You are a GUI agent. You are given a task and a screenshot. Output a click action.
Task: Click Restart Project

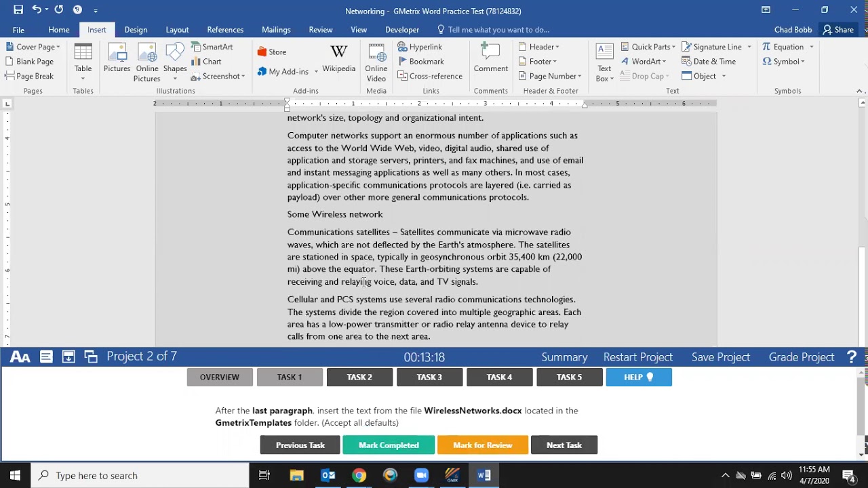638,357
